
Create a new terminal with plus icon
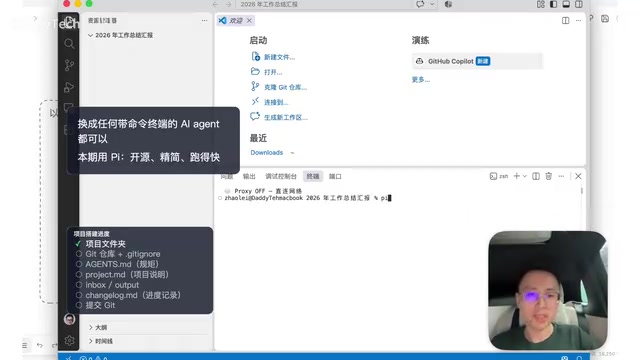tap(516, 176)
